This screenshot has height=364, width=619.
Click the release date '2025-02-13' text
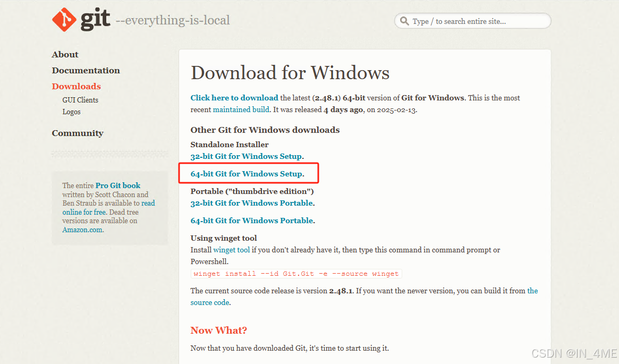point(396,110)
